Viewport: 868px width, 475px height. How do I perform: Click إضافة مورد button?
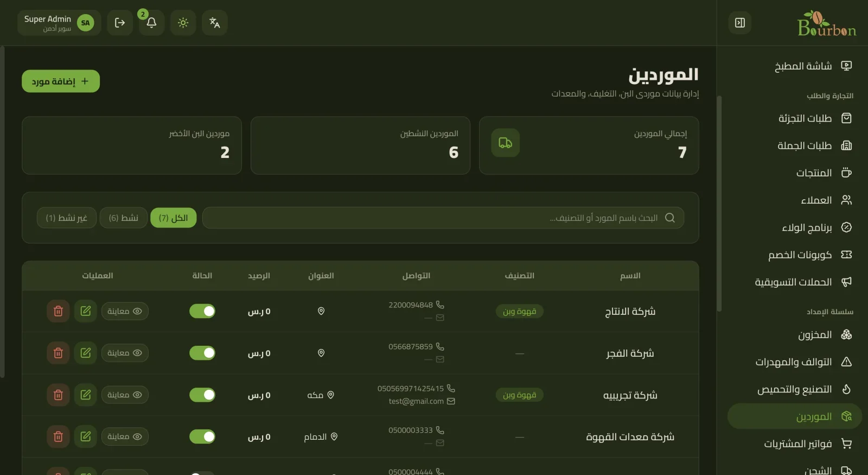point(61,81)
